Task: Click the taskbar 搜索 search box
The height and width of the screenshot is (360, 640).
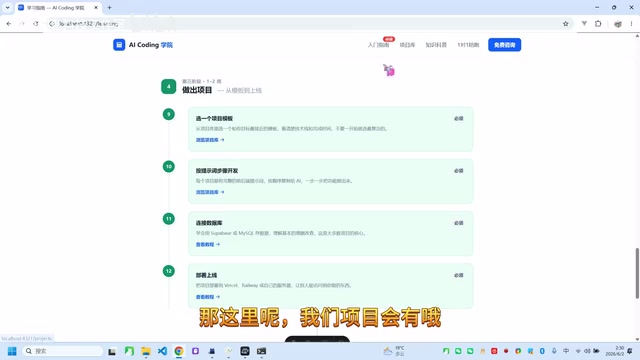Action: tap(62, 351)
